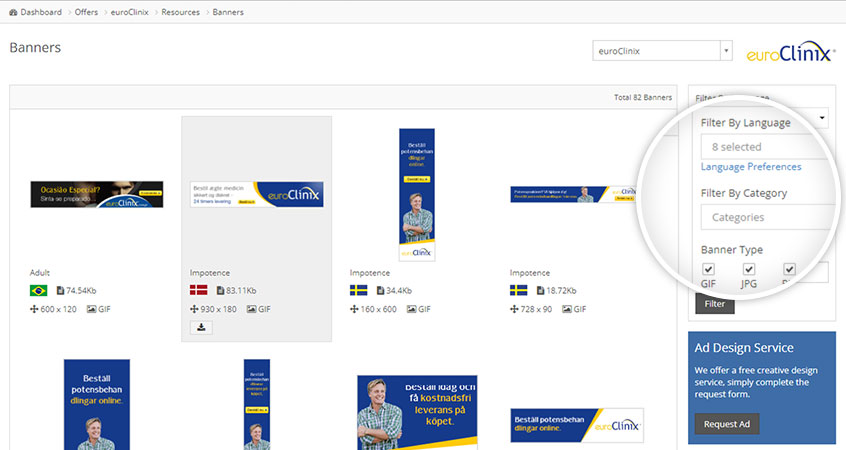Image resolution: width=846 pixels, height=450 pixels.
Task: Click the Ad Design Service heading
Action: coord(743,348)
